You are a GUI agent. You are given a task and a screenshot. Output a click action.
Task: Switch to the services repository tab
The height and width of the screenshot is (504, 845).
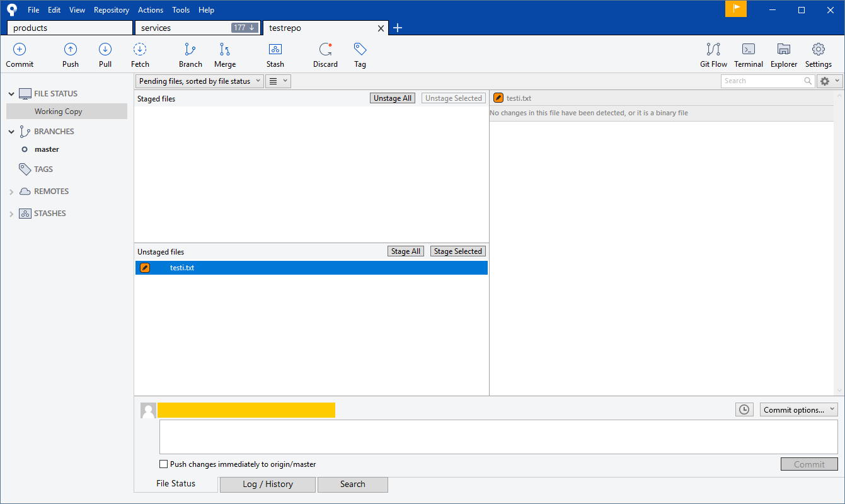(x=197, y=28)
